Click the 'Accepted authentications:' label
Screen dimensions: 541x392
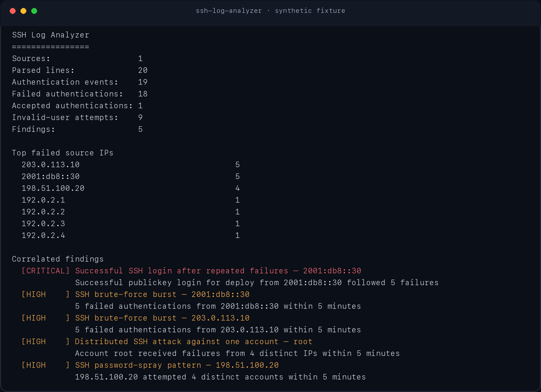(72, 106)
